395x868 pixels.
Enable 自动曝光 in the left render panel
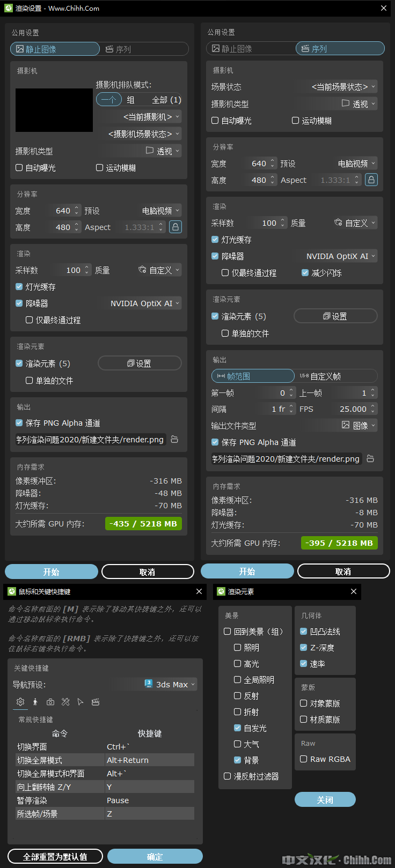(x=19, y=168)
